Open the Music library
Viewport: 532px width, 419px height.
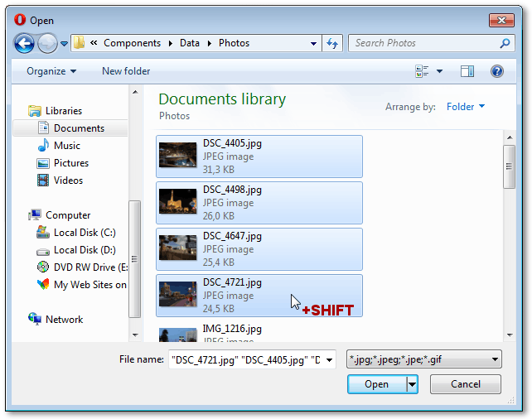tap(67, 146)
